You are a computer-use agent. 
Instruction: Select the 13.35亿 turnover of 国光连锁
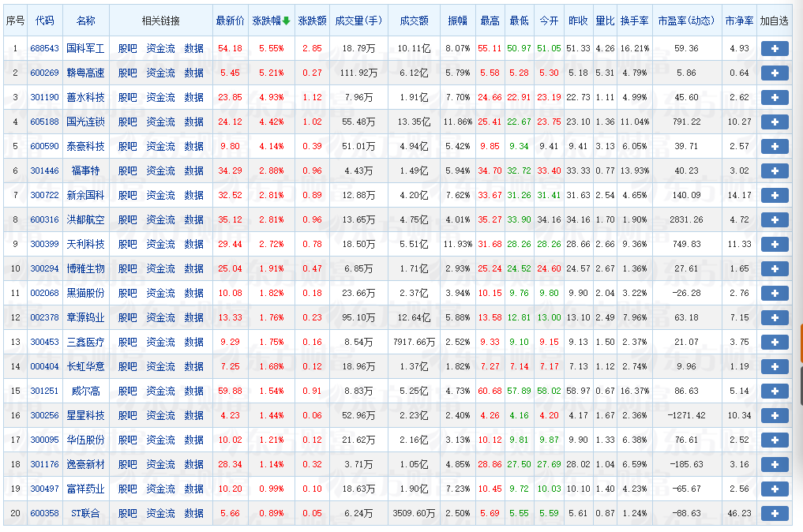[414, 122]
